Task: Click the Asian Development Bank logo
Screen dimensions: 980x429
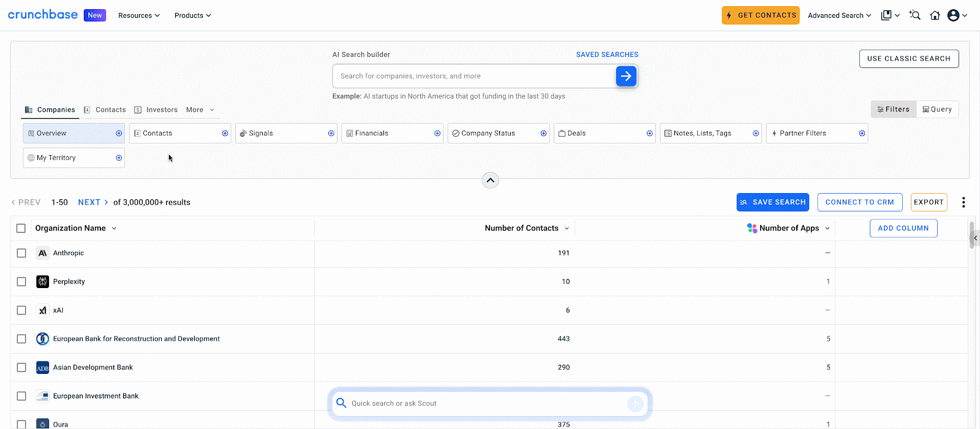Action: point(42,368)
